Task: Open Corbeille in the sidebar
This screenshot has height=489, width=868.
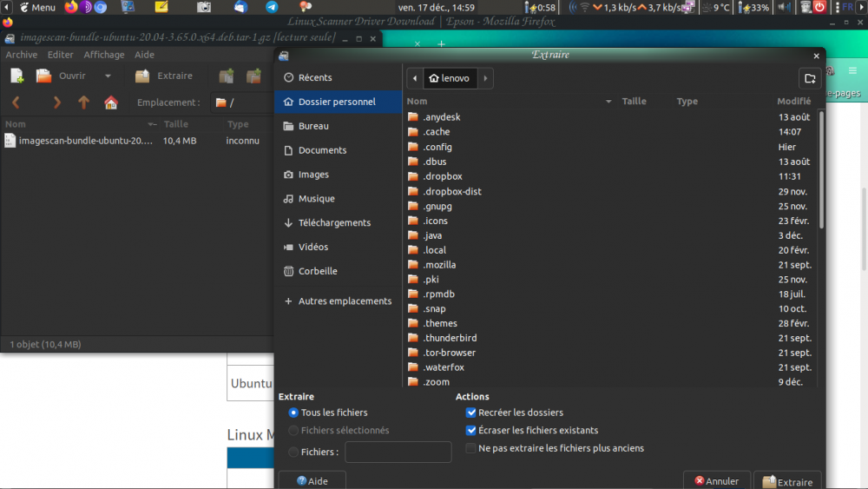Action: click(318, 271)
